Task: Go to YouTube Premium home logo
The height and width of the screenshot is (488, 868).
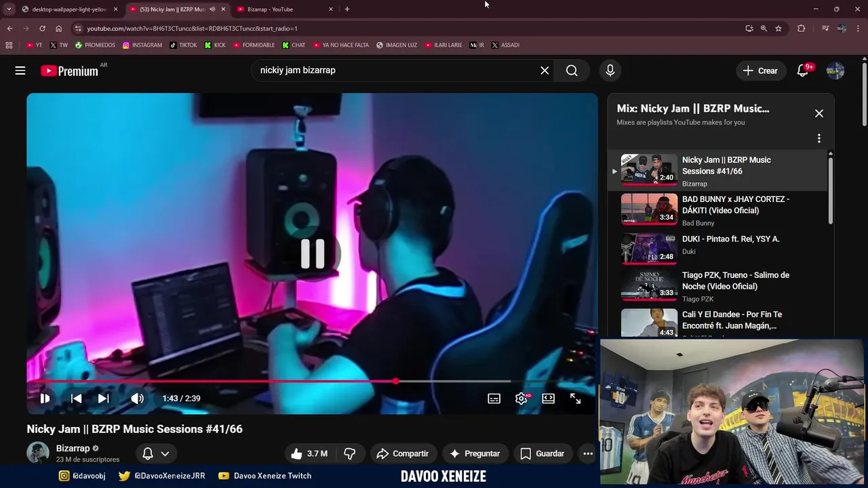Action: pos(70,70)
